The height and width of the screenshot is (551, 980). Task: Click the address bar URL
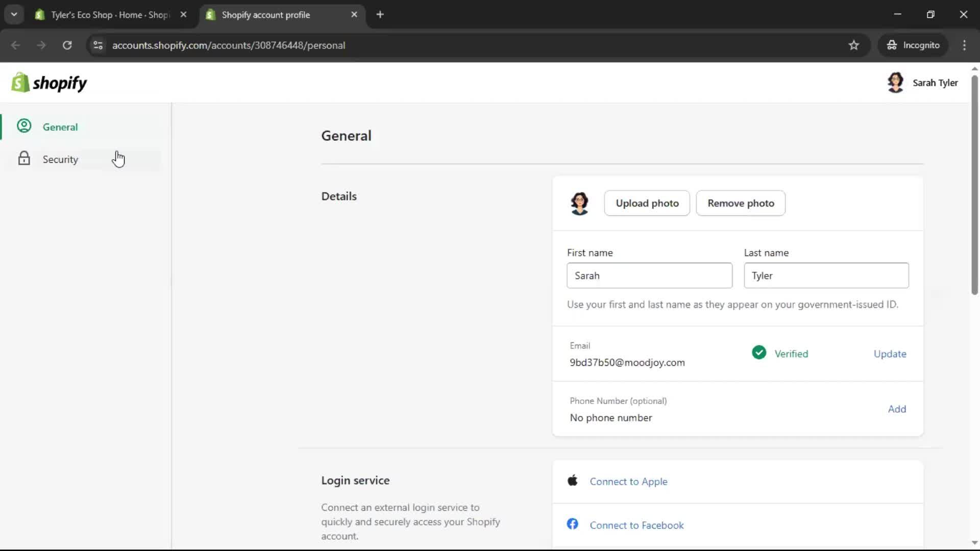229,45
